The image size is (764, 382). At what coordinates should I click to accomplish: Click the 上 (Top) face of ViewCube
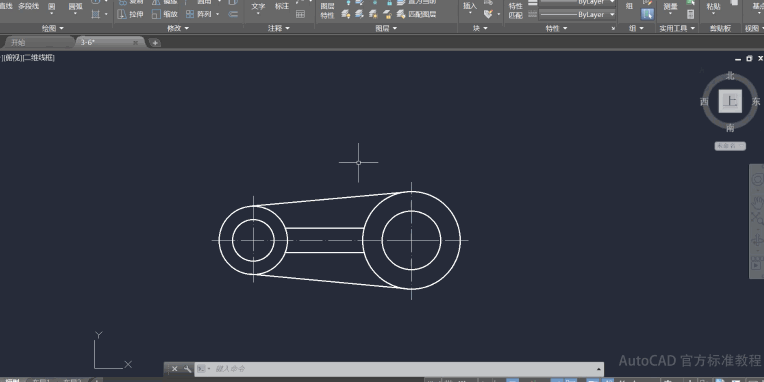click(730, 101)
